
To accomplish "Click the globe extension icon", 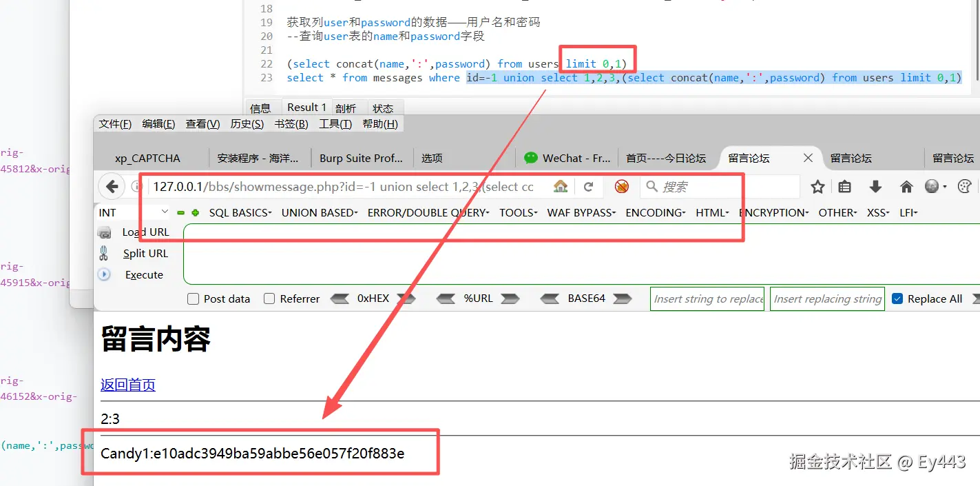I will 932,187.
